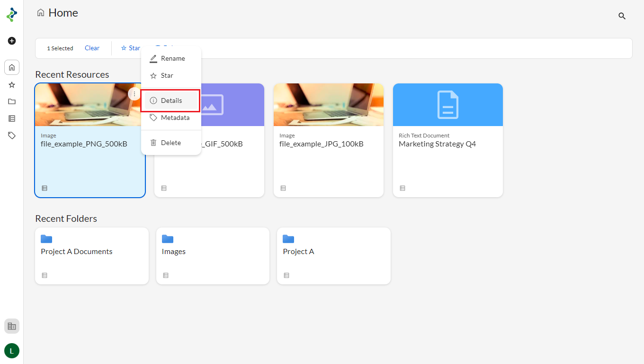The image size is (644, 364).
Task: Select Rename in the context menu
Action: tap(171, 58)
